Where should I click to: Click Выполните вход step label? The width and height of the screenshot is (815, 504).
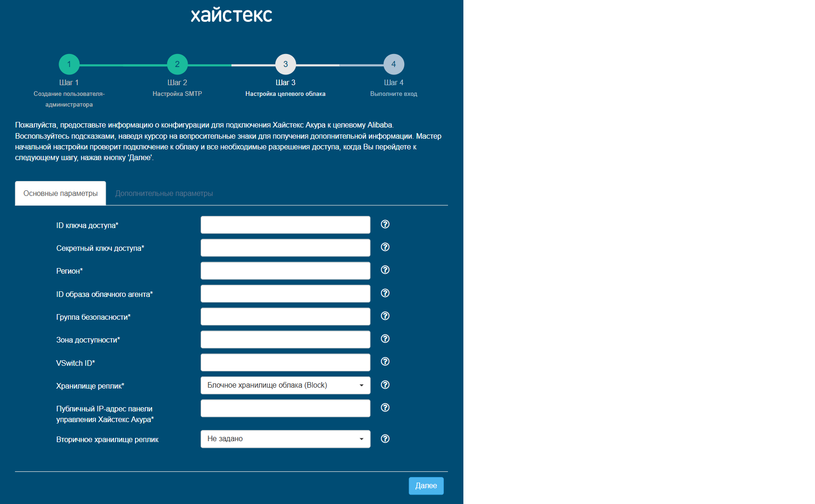[x=394, y=94]
